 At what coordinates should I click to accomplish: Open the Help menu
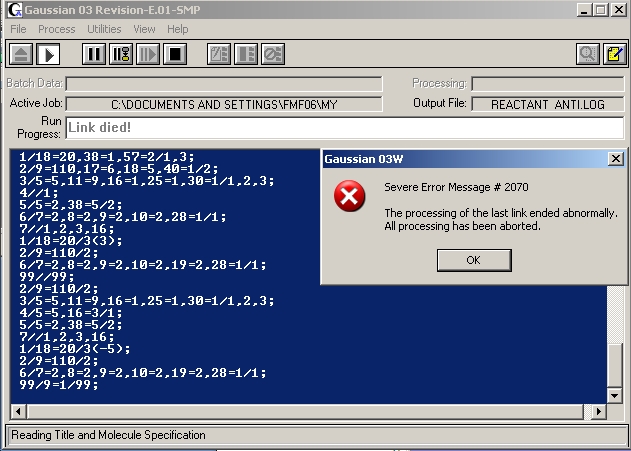tap(177, 29)
